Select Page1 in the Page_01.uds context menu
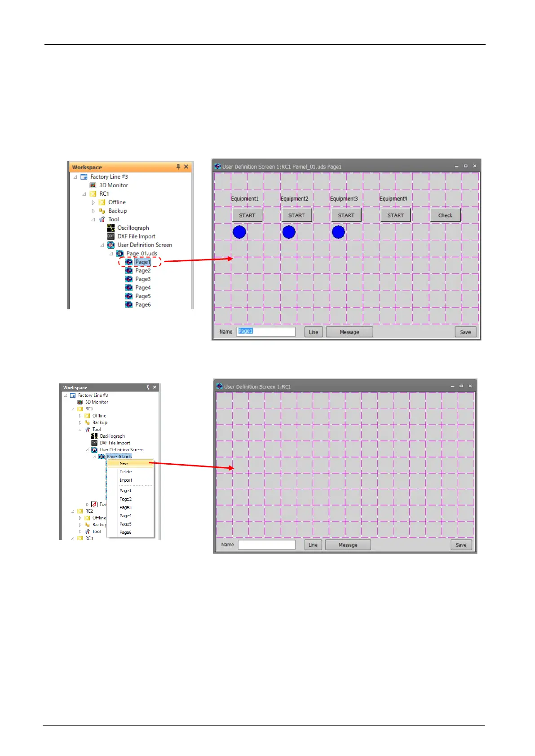The width and height of the screenshot is (535, 756). click(x=130, y=491)
